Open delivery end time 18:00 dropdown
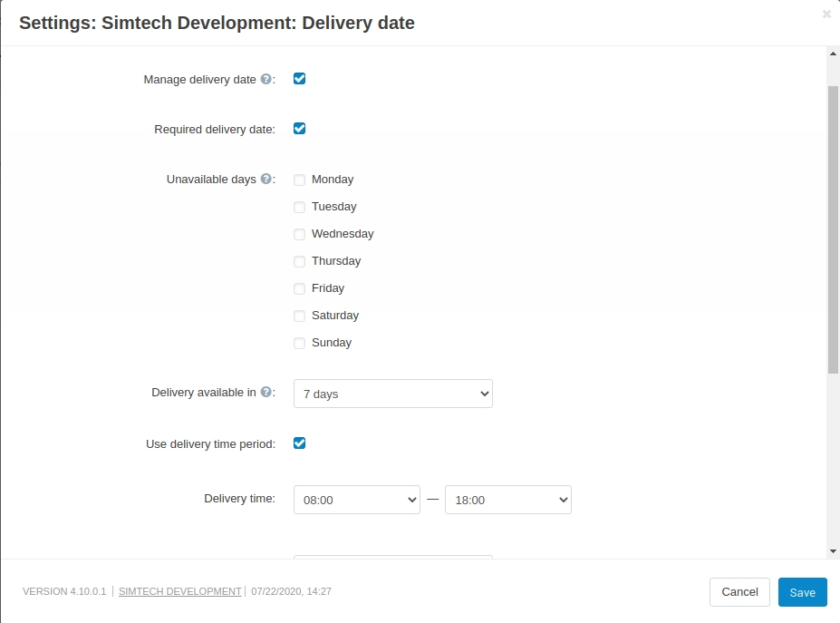 point(508,500)
